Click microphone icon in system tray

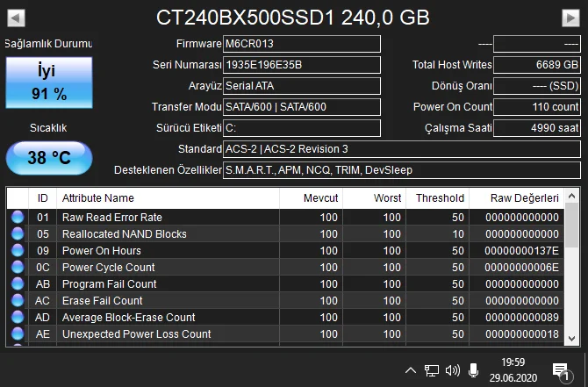coord(473,370)
